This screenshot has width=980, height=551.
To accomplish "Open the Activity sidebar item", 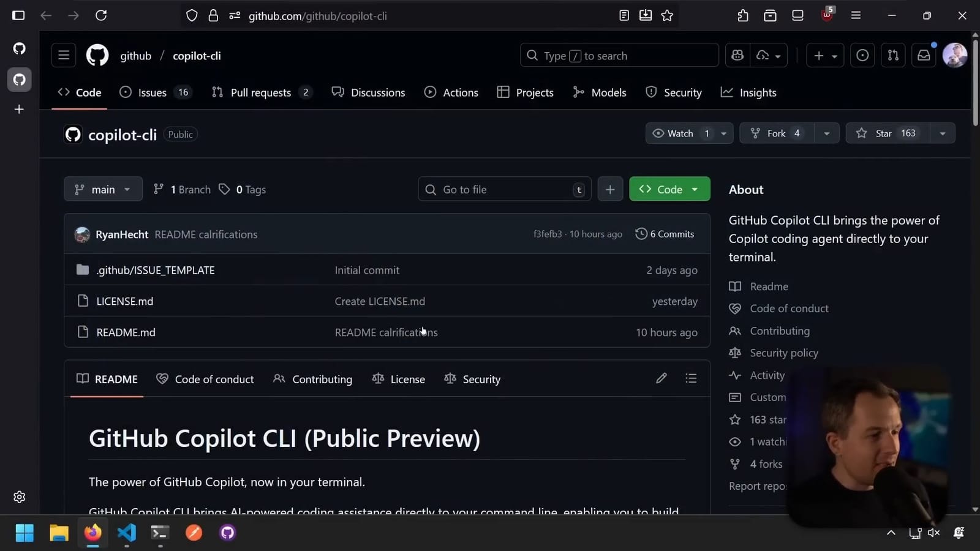I will pyautogui.click(x=767, y=375).
